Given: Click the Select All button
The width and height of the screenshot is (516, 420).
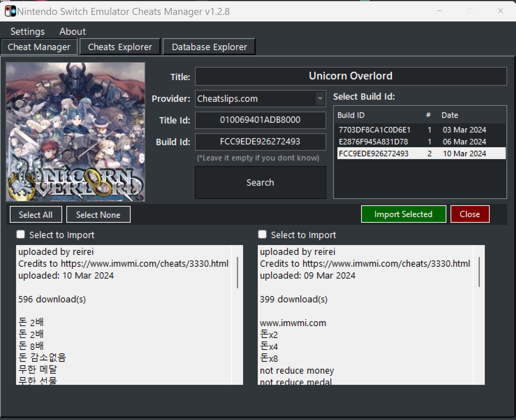Looking at the screenshot, I should tap(36, 215).
